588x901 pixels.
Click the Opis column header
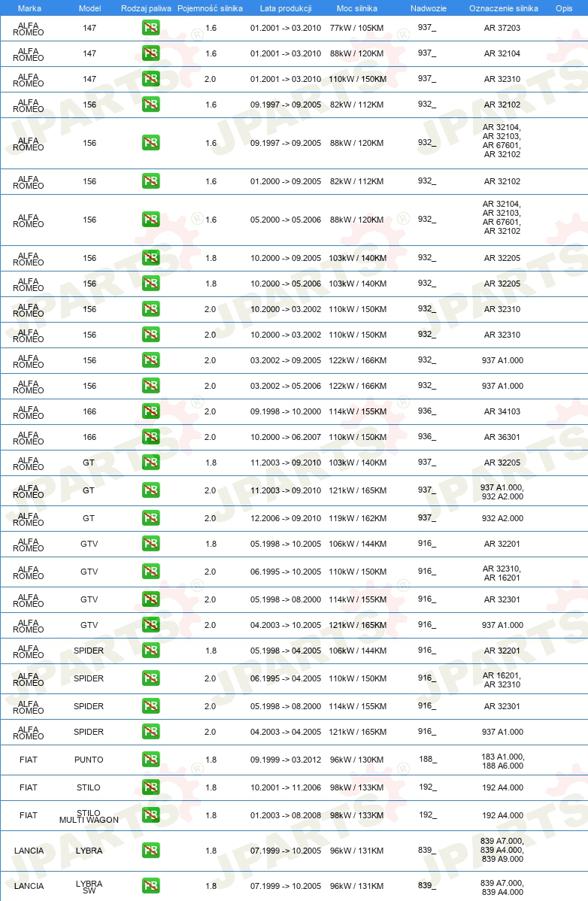[564, 8]
